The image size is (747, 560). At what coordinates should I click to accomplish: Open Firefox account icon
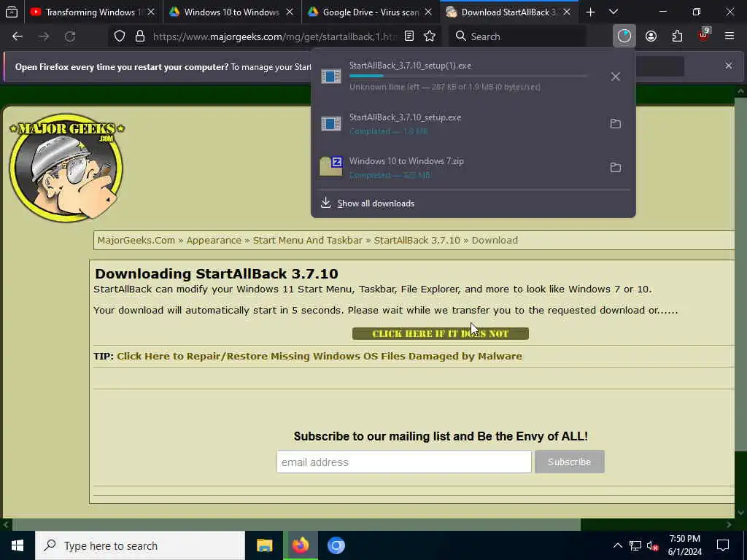[x=651, y=36]
